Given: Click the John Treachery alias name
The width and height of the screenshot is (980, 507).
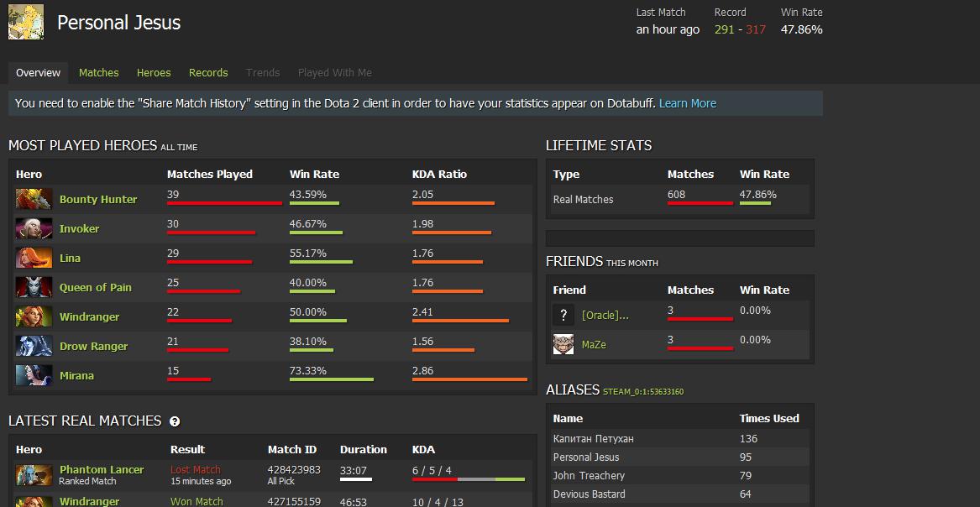Looking at the screenshot, I should tap(589, 476).
